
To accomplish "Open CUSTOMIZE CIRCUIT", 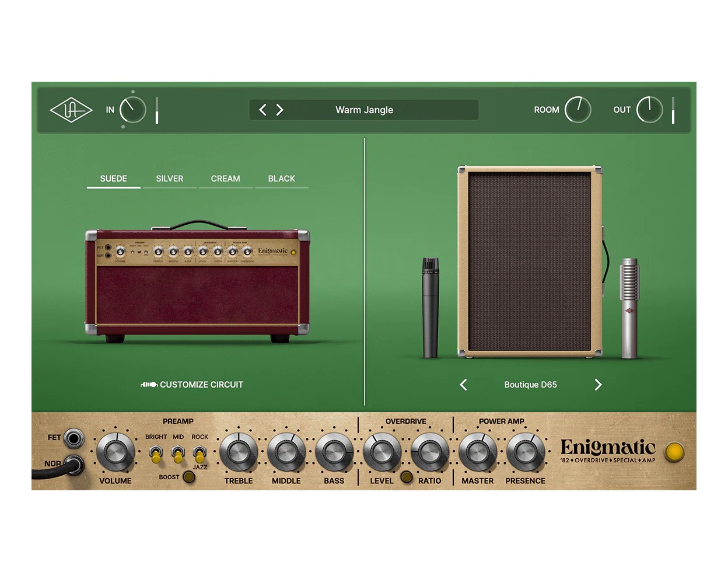I will 192,385.
